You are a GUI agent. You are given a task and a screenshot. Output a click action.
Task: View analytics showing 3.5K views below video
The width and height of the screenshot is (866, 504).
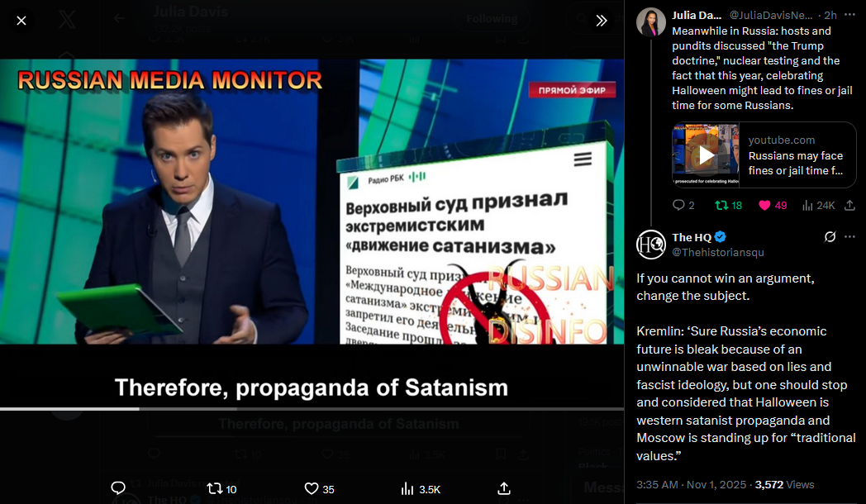(x=421, y=489)
